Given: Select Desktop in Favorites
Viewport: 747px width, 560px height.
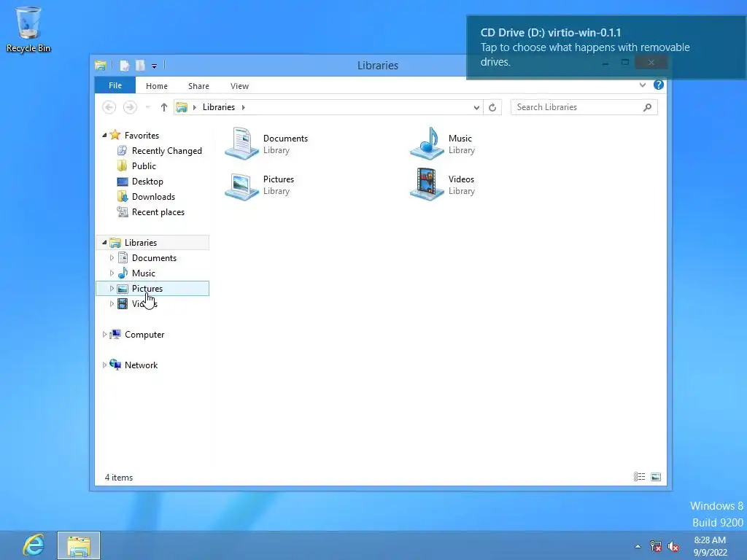Looking at the screenshot, I should 147,182.
